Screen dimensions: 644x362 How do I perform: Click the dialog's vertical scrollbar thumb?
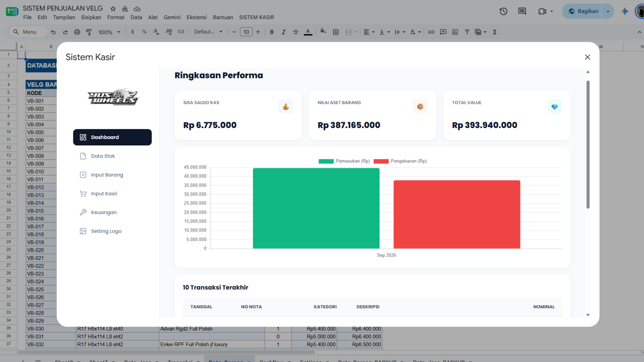588,144
